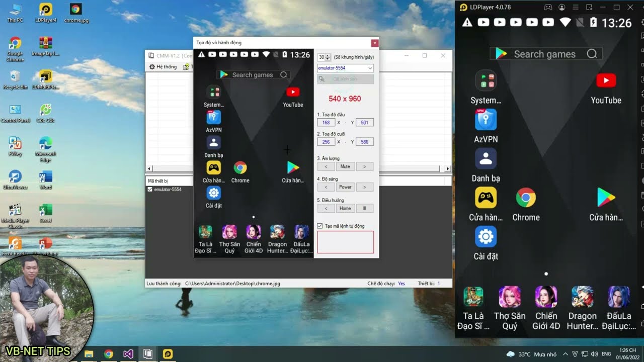The width and height of the screenshot is (644, 362).
Task: Open the hamburger menu in LDPlayer title bar
Action: point(576,8)
